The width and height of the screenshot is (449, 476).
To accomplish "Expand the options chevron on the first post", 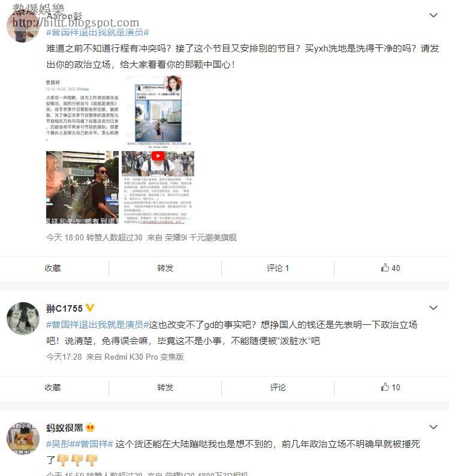I will pos(433,15).
